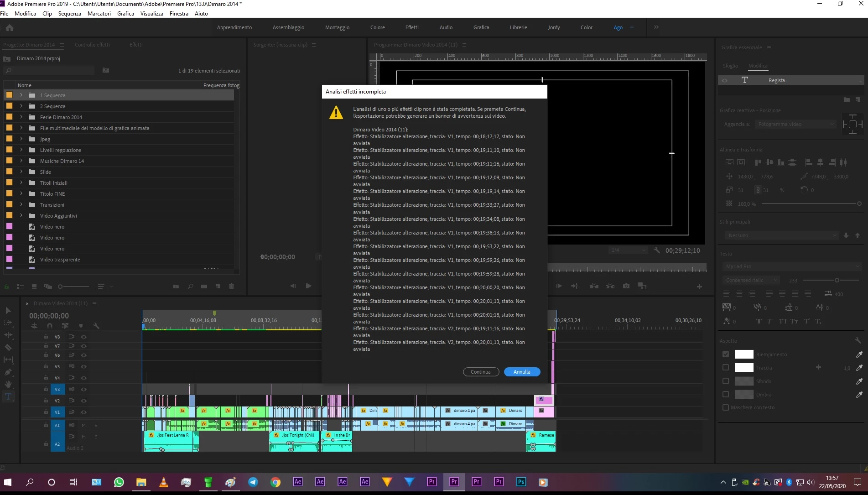Open WhatsApp from the taskbar
Viewport: 868px width, 495px height.
[119, 482]
